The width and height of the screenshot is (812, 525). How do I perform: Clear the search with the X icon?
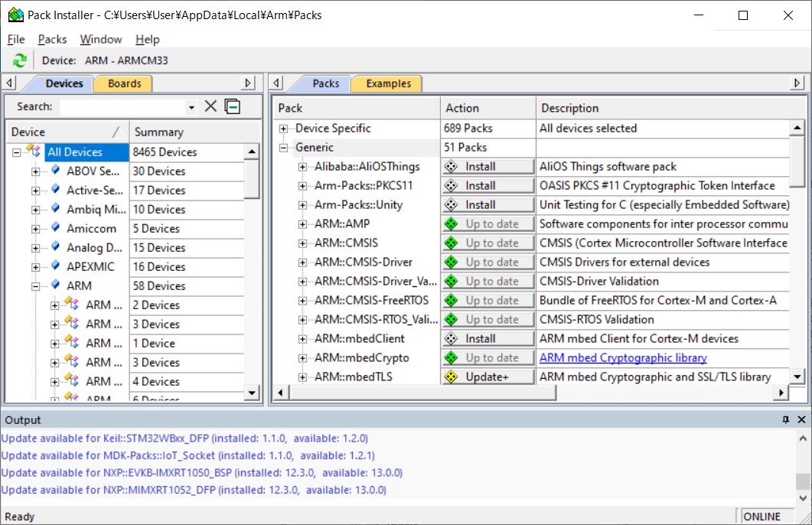coord(210,106)
